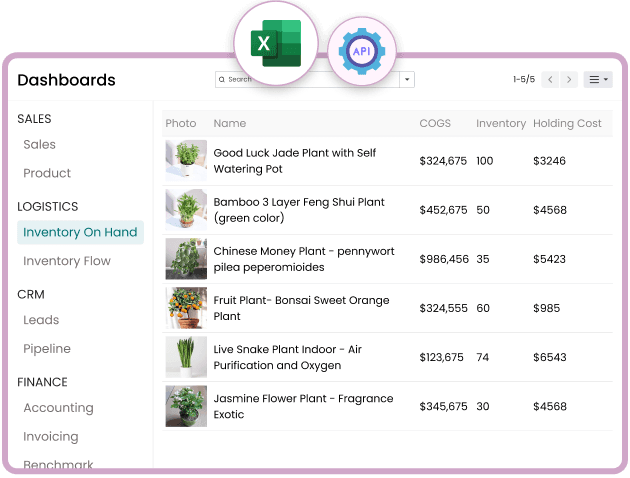Open the Invoicing dashboard
630x478 pixels.
coord(51,437)
